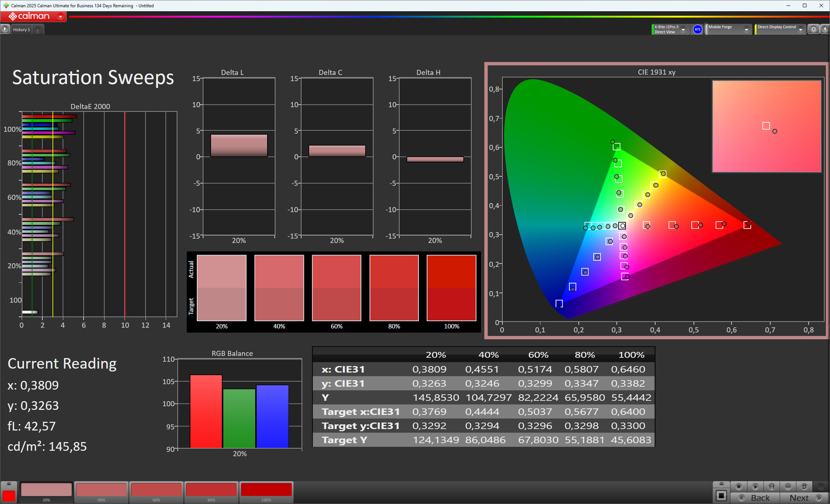Click the history play arrow icon
Image resolution: width=830 pixels, height=504 pixels.
(5, 29)
